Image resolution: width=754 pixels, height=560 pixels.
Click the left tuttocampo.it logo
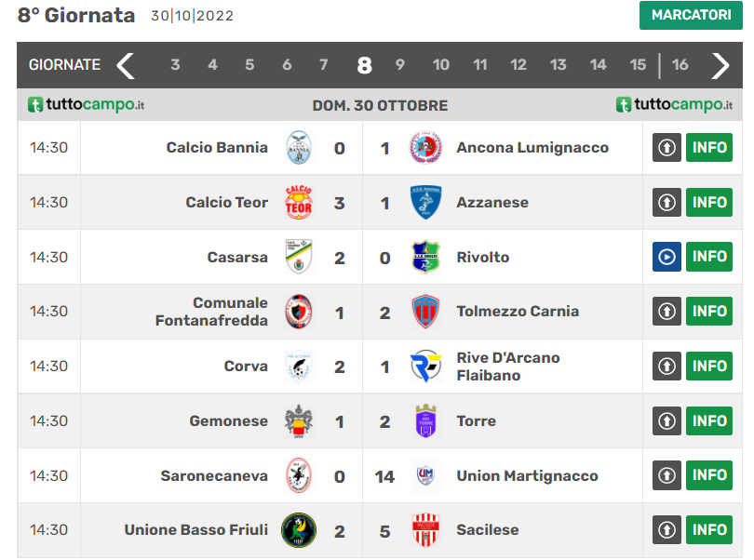86,105
